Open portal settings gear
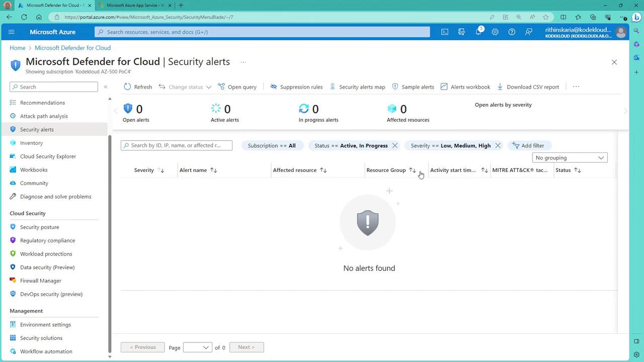 pyautogui.click(x=495, y=32)
